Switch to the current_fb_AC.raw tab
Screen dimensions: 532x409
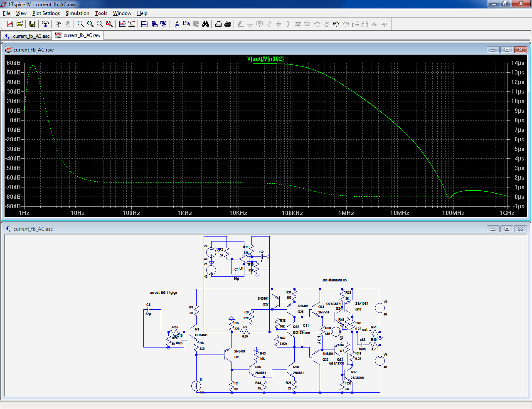click(x=78, y=35)
